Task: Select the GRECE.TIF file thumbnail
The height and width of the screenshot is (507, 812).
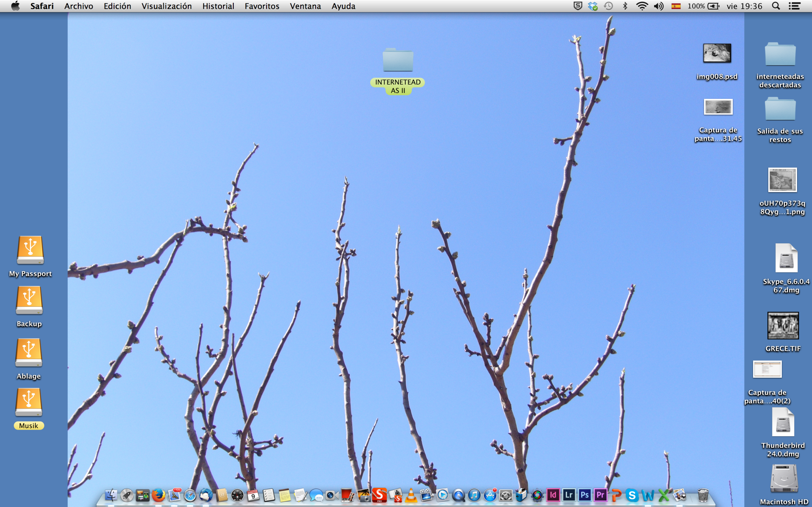Action: pos(783,326)
